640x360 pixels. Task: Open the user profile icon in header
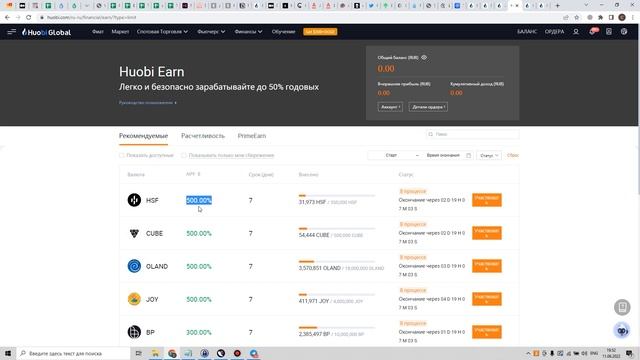(x=576, y=31)
